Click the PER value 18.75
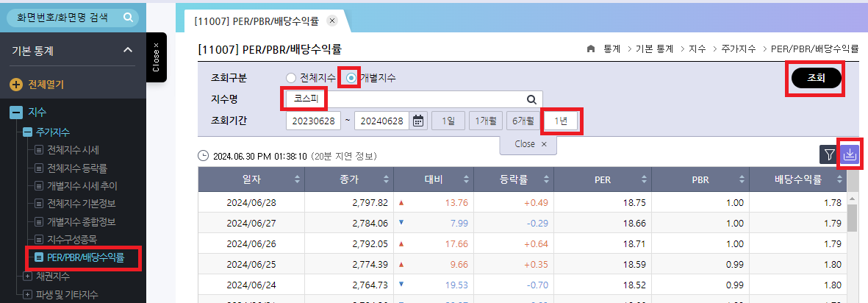The width and height of the screenshot is (868, 303). point(634,203)
